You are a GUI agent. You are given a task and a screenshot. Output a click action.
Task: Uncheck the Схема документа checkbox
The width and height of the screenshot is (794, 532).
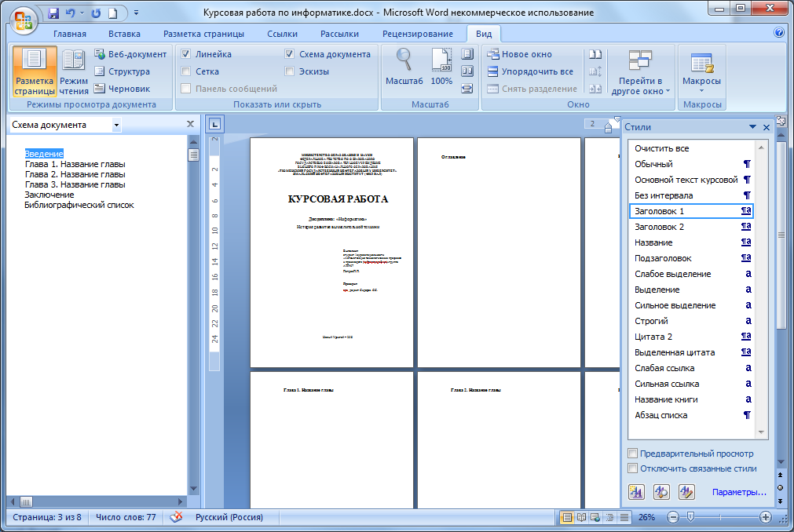pyautogui.click(x=290, y=54)
